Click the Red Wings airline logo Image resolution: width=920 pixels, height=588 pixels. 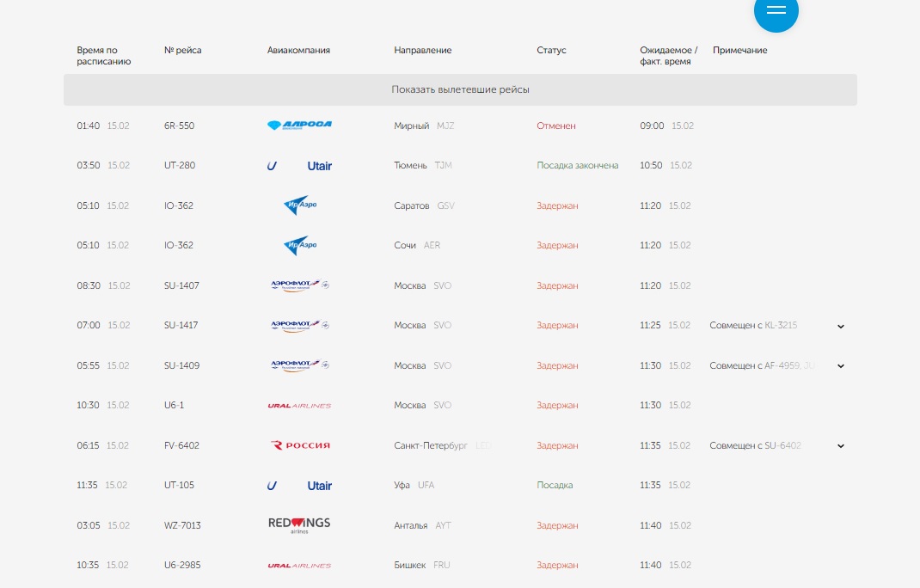click(299, 525)
